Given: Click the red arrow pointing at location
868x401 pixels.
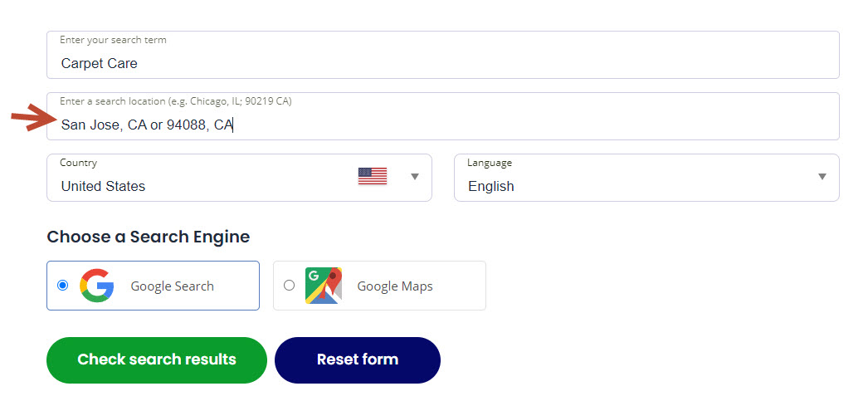Looking at the screenshot, I should (32, 118).
